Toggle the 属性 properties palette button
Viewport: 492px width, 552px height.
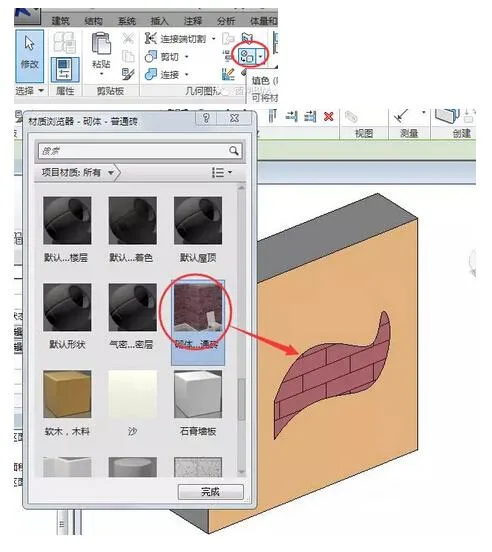[64, 69]
